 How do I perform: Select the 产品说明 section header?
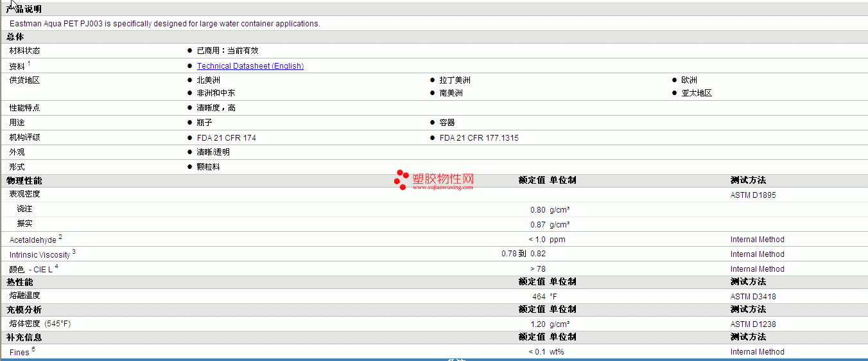[x=24, y=10]
